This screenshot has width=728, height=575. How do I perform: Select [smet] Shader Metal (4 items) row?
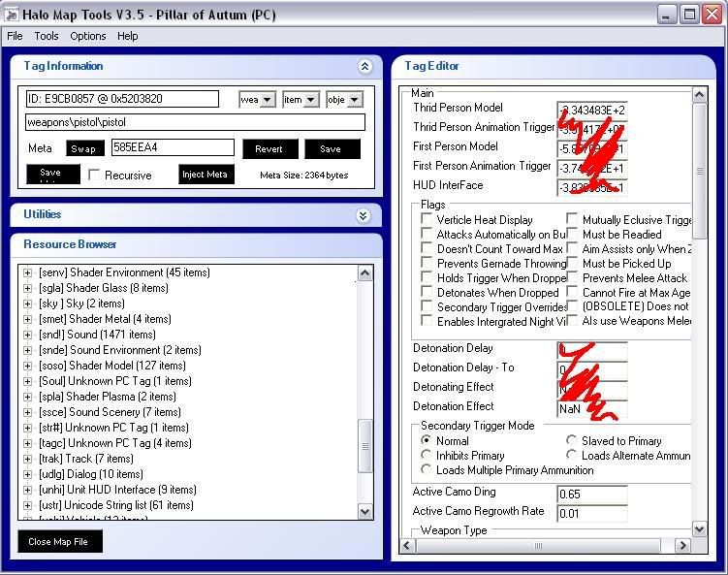click(x=105, y=319)
